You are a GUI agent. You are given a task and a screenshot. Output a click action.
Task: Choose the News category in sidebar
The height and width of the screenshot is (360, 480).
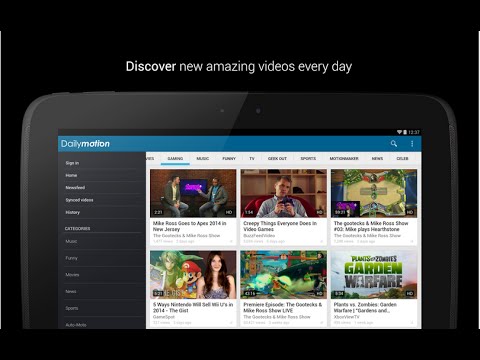103,291
